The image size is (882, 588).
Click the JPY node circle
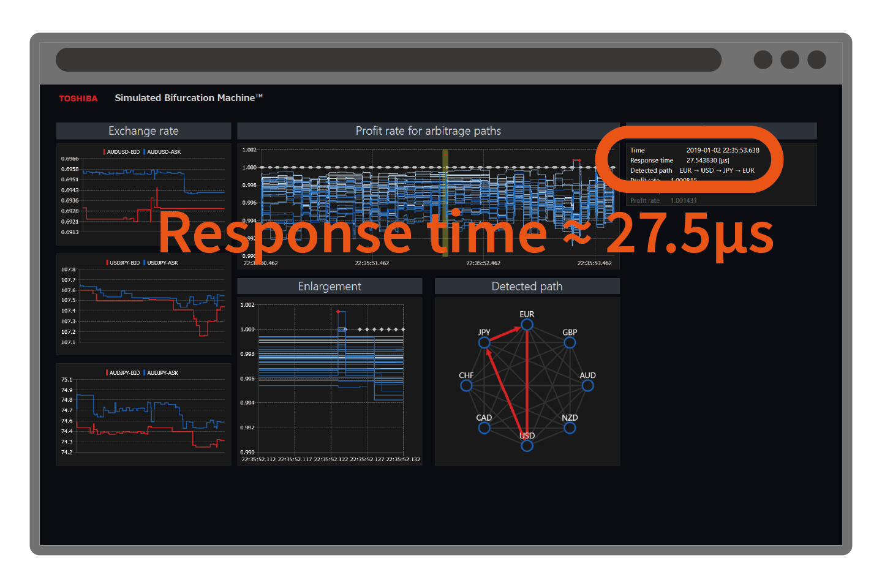point(484,342)
